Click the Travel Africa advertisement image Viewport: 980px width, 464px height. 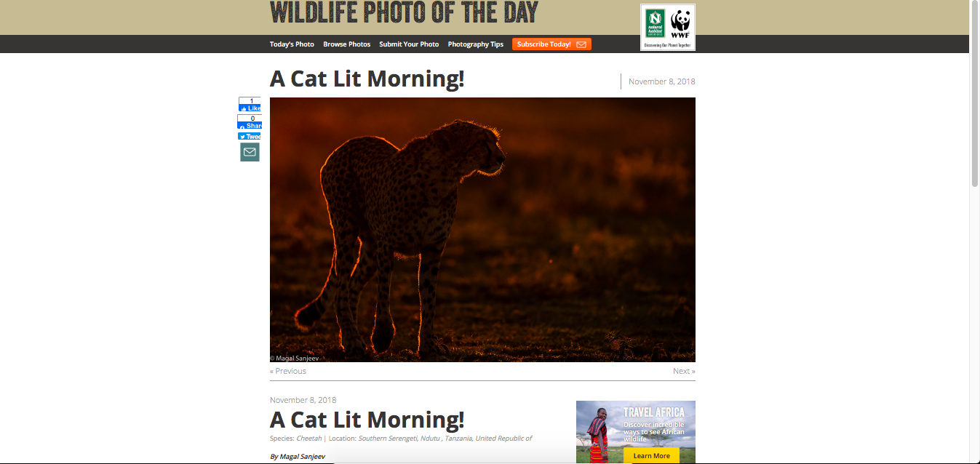click(636, 432)
